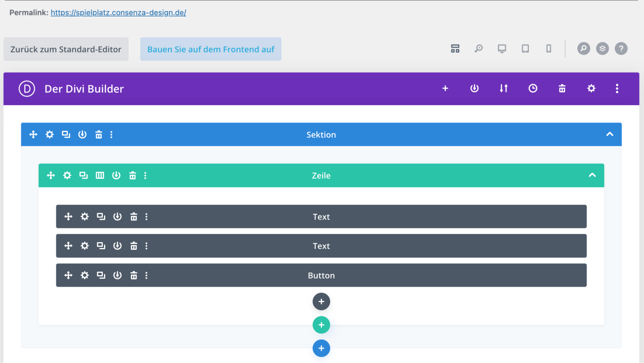Screen dimensions: 644x363
Task: Open Button module more options dots
Action: 146,275
